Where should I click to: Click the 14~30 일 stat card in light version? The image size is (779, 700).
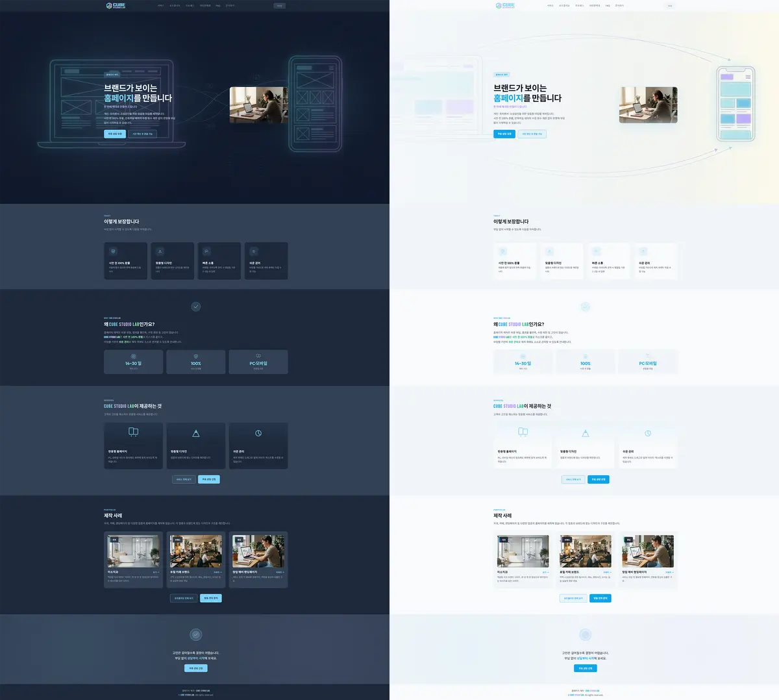(x=523, y=362)
